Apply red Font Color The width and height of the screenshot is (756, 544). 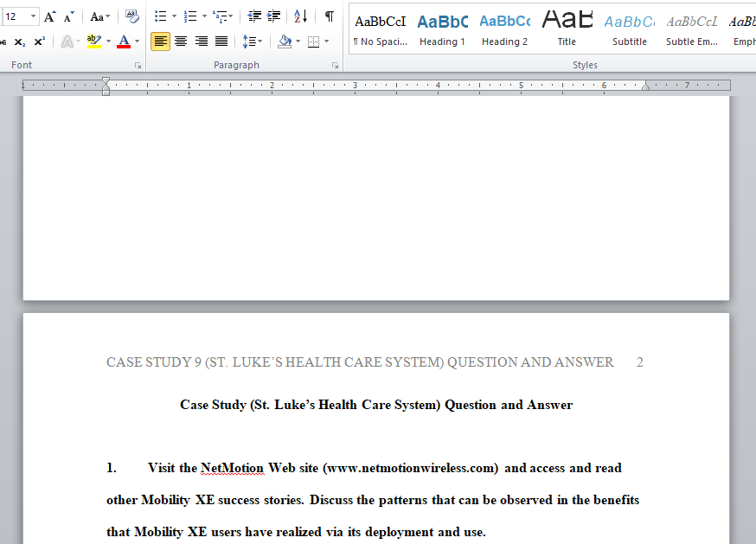click(124, 42)
